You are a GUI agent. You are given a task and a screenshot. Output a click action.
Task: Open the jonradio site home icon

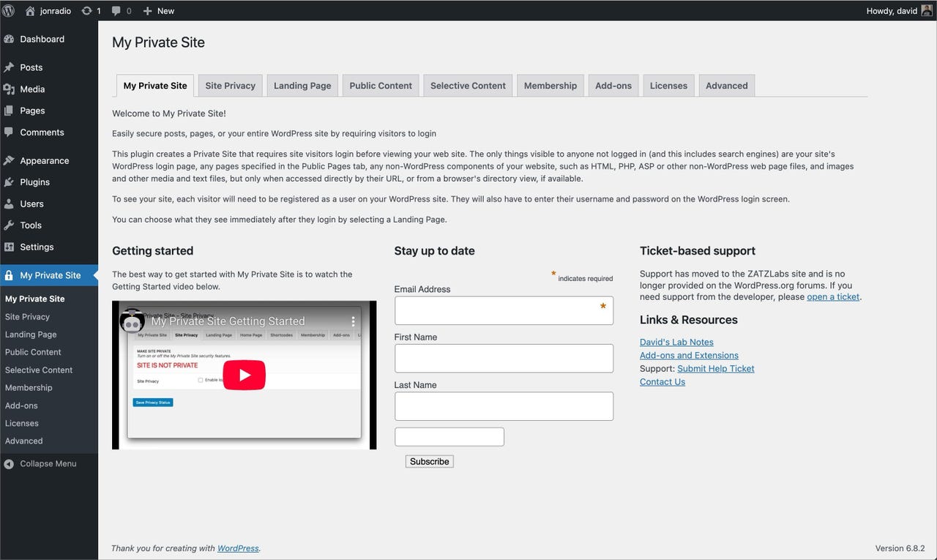click(x=30, y=11)
